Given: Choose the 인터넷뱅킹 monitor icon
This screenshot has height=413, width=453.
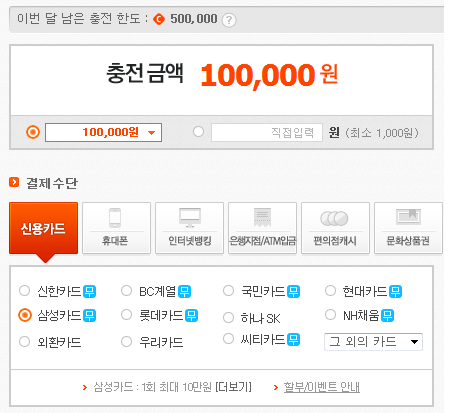Looking at the screenshot, I should (190, 218).
